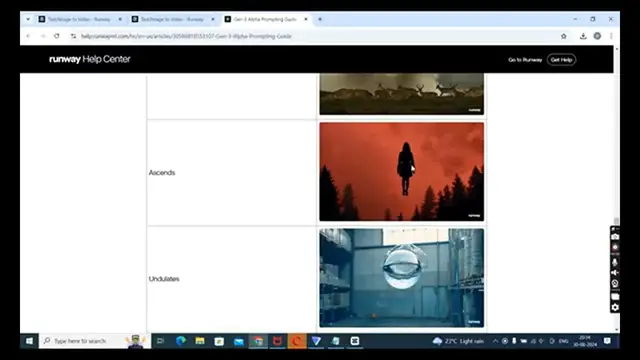
Task: Expand the tab search dropdown arrow
Action: coord(28,19)
